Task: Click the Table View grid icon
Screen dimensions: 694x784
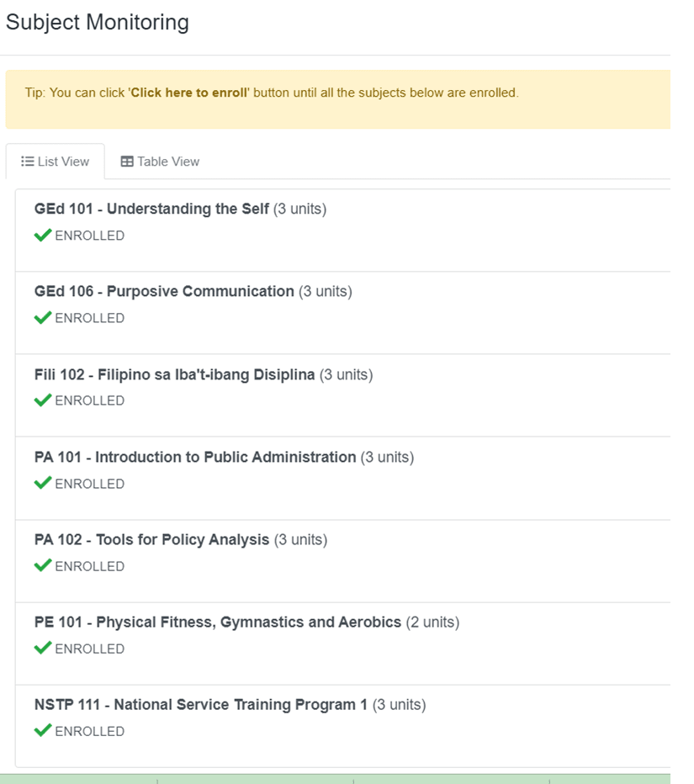Action: [127, 162]
